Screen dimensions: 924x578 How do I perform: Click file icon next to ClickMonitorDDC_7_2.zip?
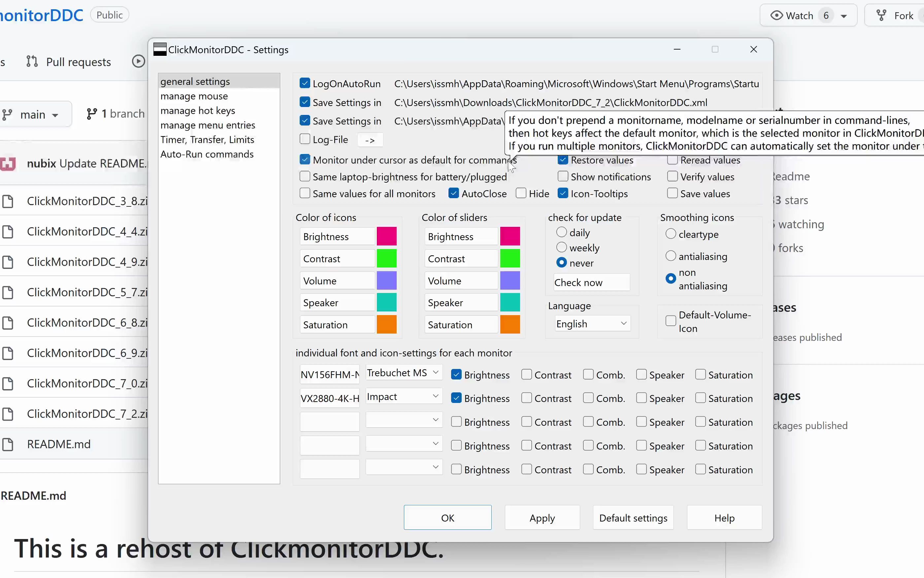click(x=8, y=414)
